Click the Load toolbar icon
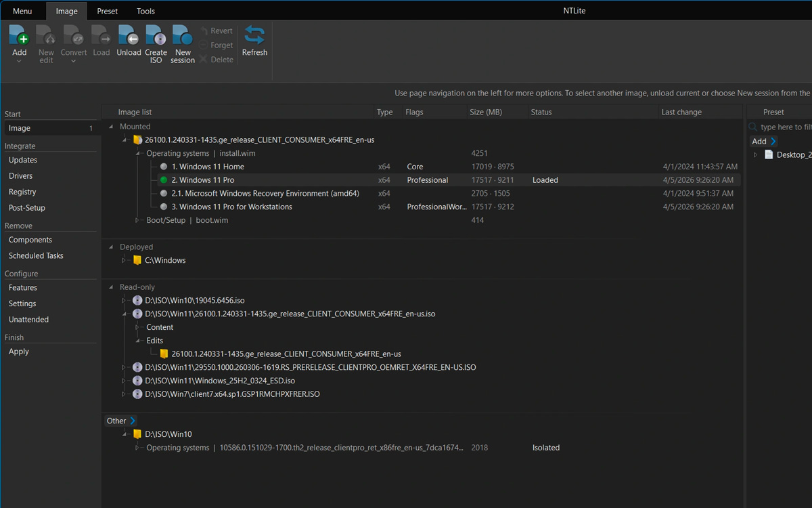Viewport: 812px width, 508px height. 101,35
